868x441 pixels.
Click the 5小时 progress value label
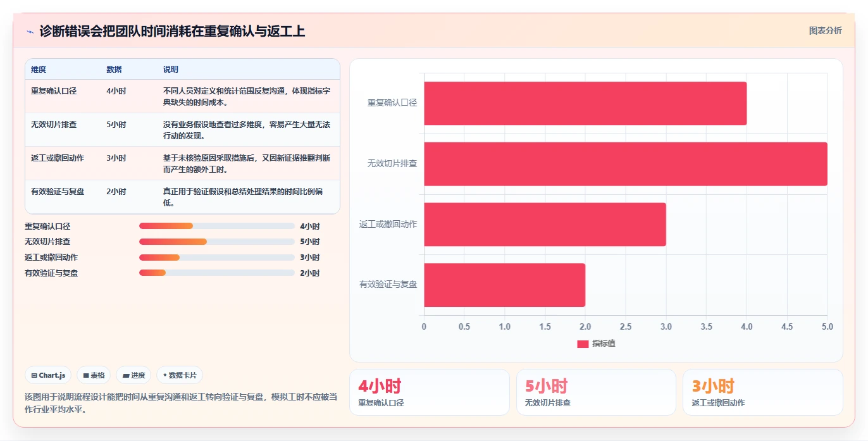tap(310, 242)
